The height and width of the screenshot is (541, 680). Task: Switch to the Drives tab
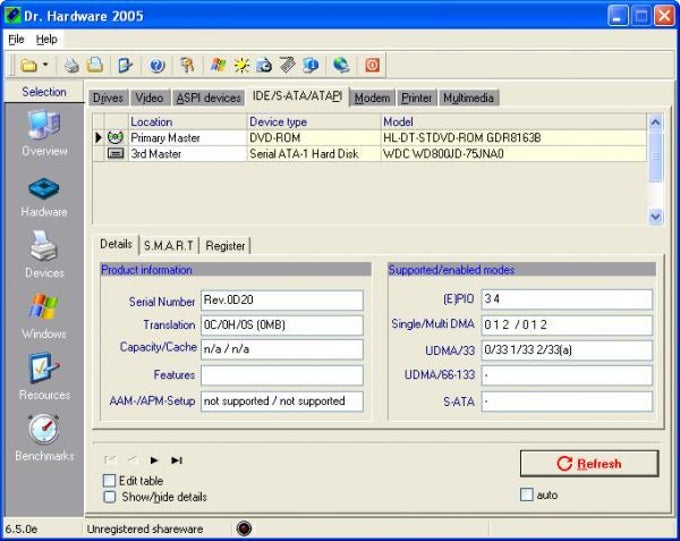(x=108, y=98)
